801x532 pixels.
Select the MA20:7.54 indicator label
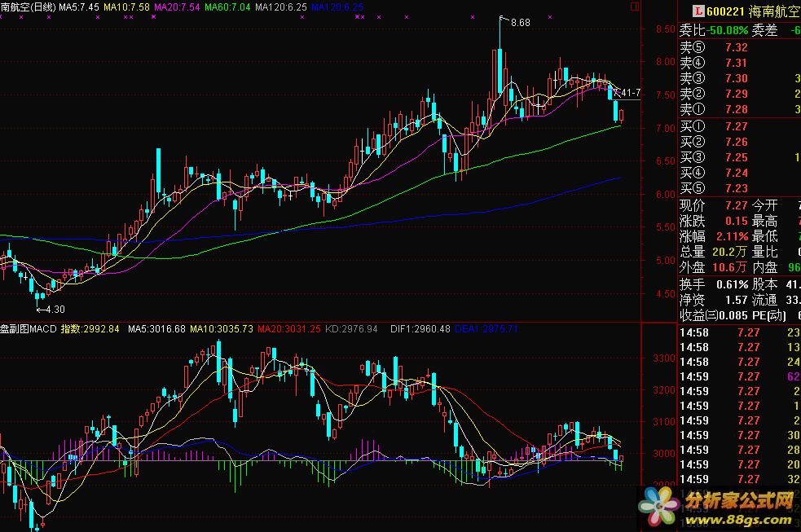[177, 7]
